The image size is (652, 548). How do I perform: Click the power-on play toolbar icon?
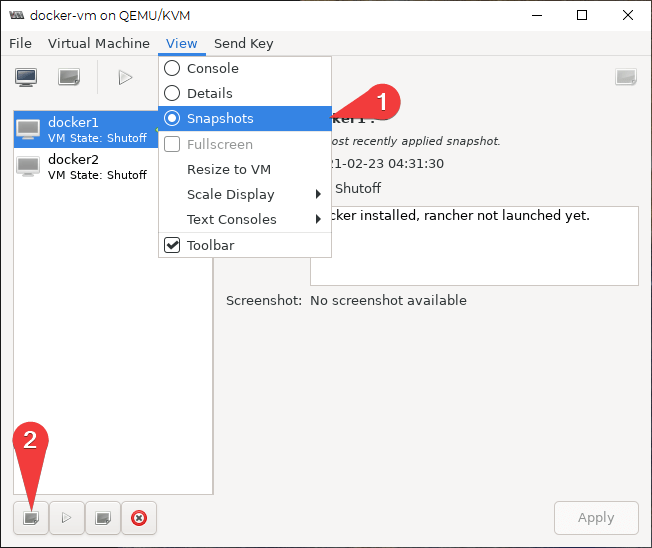[125, 77]
